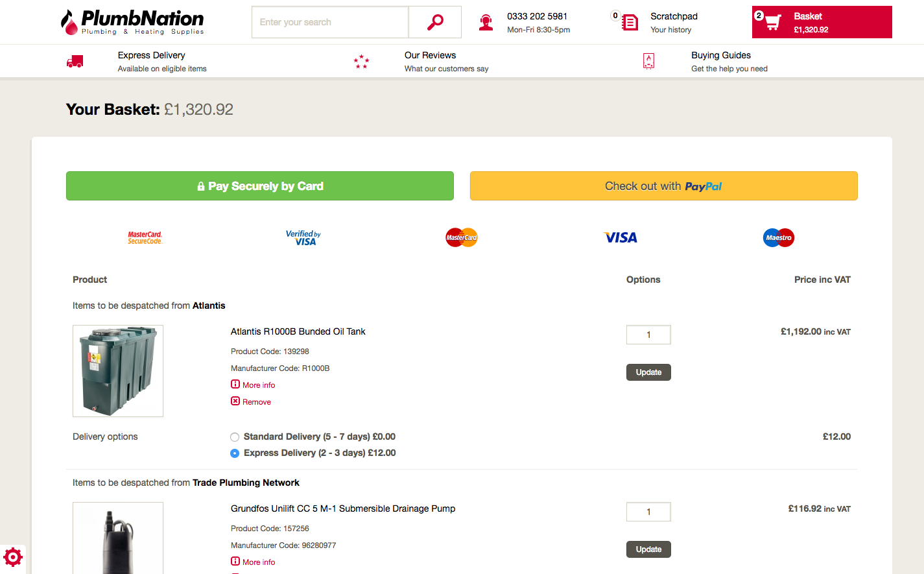Open the Our Reviews header link

(x=446, y=62)
